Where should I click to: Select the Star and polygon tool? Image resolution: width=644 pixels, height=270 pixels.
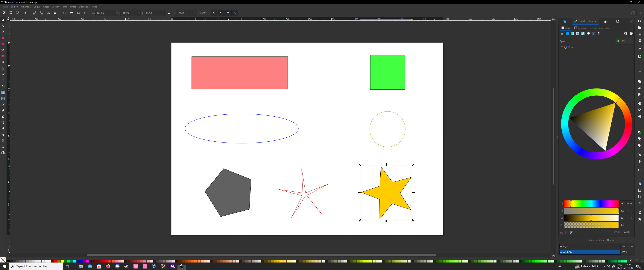click(3, 50)
